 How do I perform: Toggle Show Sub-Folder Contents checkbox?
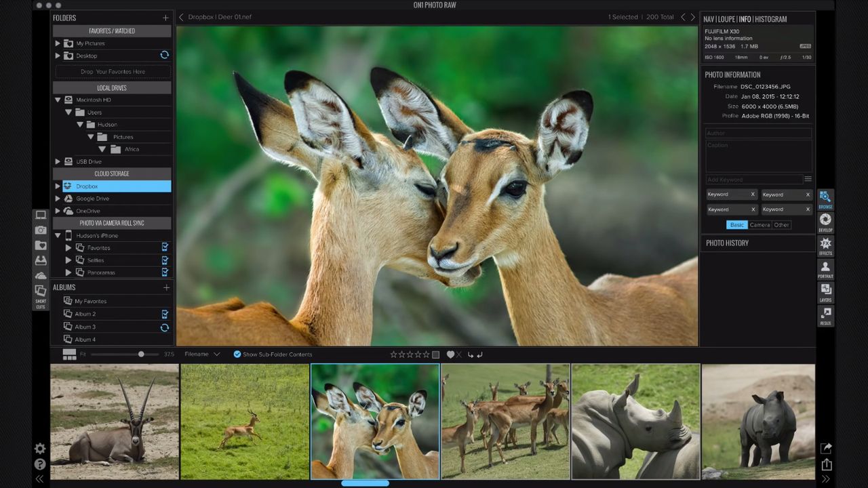237,354
